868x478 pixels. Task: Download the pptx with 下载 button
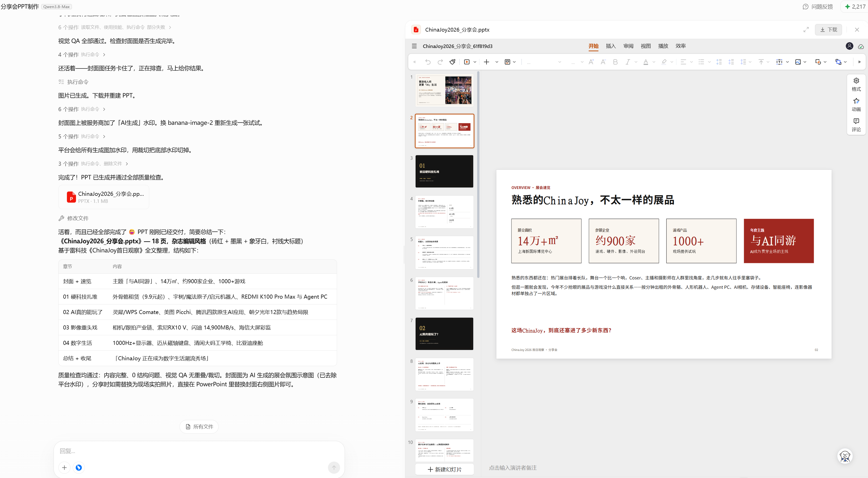click(x=828, y=30)
